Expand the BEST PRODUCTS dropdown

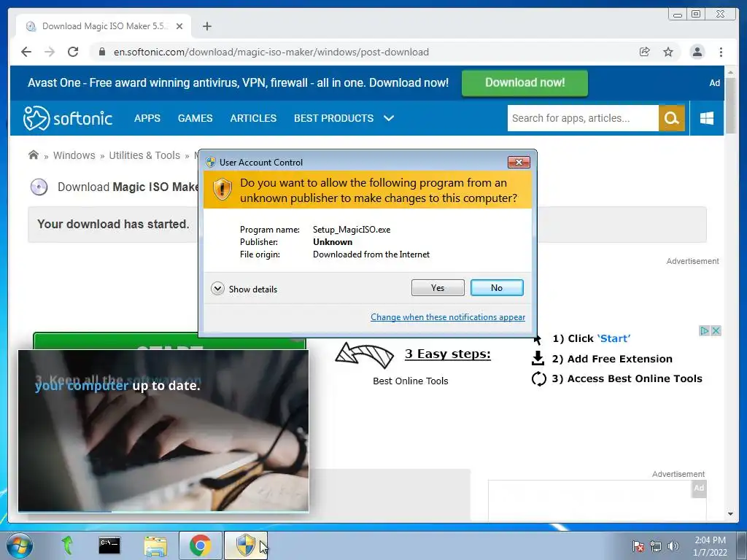click(344, 118)
